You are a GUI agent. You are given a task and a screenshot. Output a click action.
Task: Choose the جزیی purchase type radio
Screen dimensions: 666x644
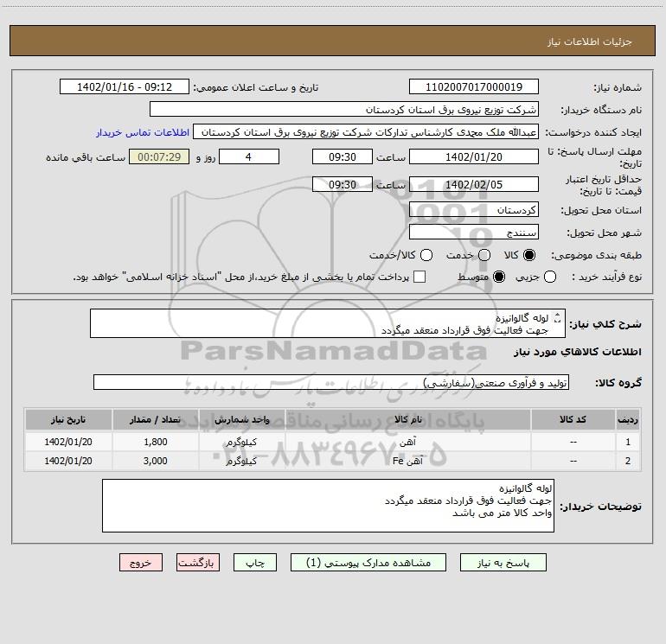click(x=549, y=277)
